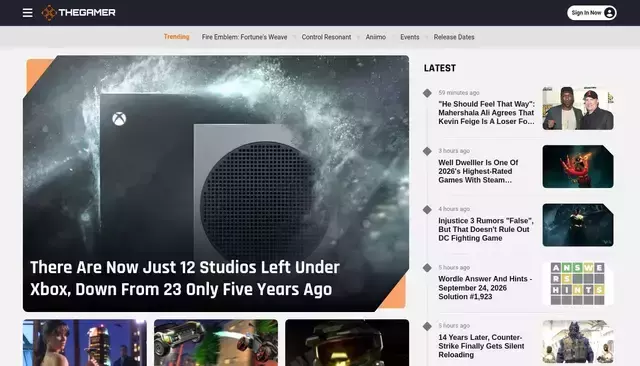Select the Trending label
This screenshot has height=366, width=640.
click(x=176, y=37)
